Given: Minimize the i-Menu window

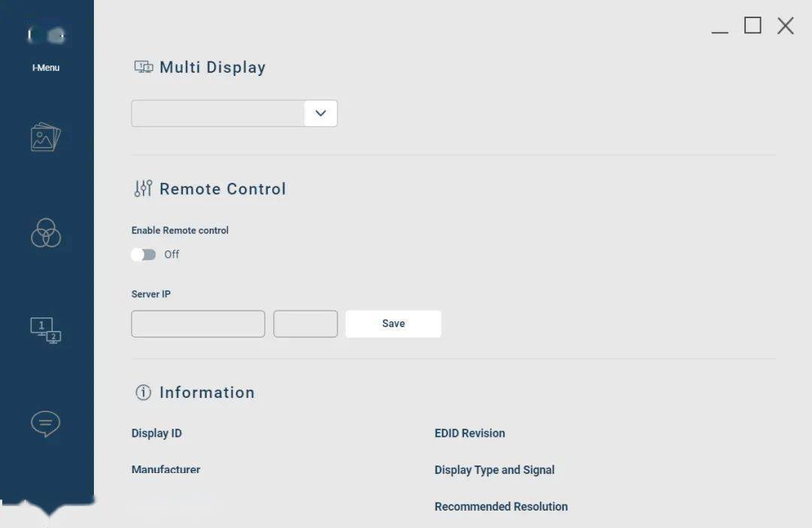Looking at the screenshot, I should tap(720, 28).
